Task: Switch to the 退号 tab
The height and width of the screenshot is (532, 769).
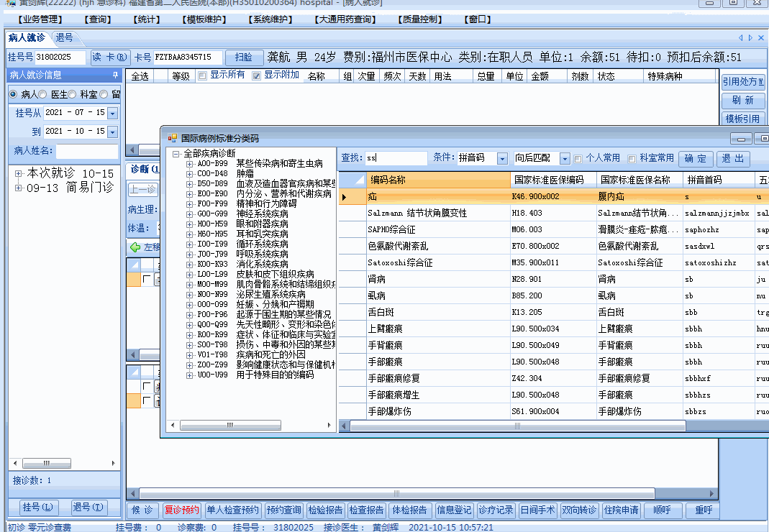Action: (64, 38)
